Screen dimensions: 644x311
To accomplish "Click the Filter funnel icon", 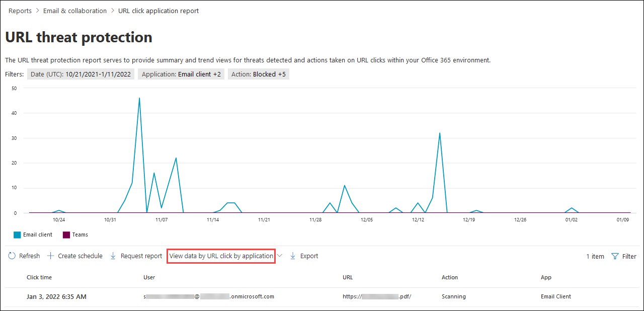I will 615,256.
